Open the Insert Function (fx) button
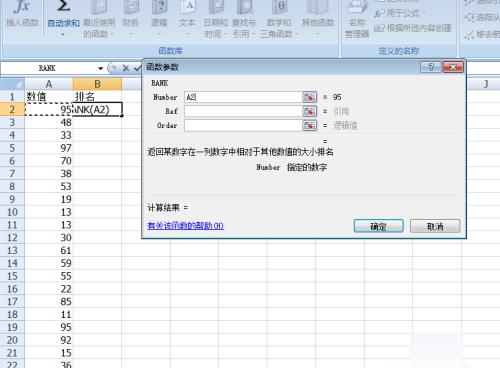This screenshot has height=368, width=500. 22,15
